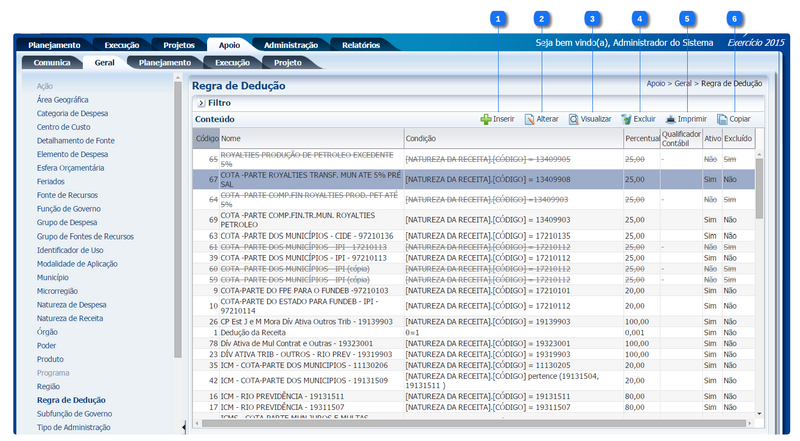The image size is (800, 441).
Task: Sort by the Nome column header
Action: point(231,137)
